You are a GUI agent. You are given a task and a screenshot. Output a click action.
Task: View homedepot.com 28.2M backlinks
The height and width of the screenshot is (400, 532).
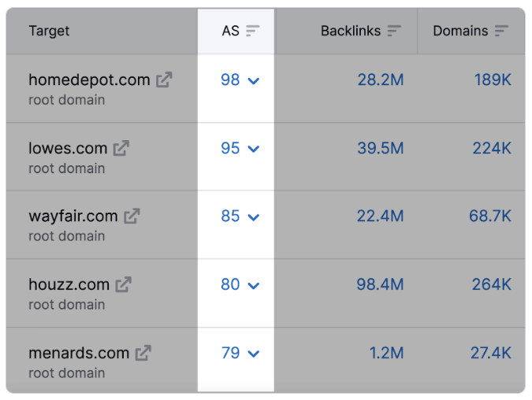click(381, 80)
